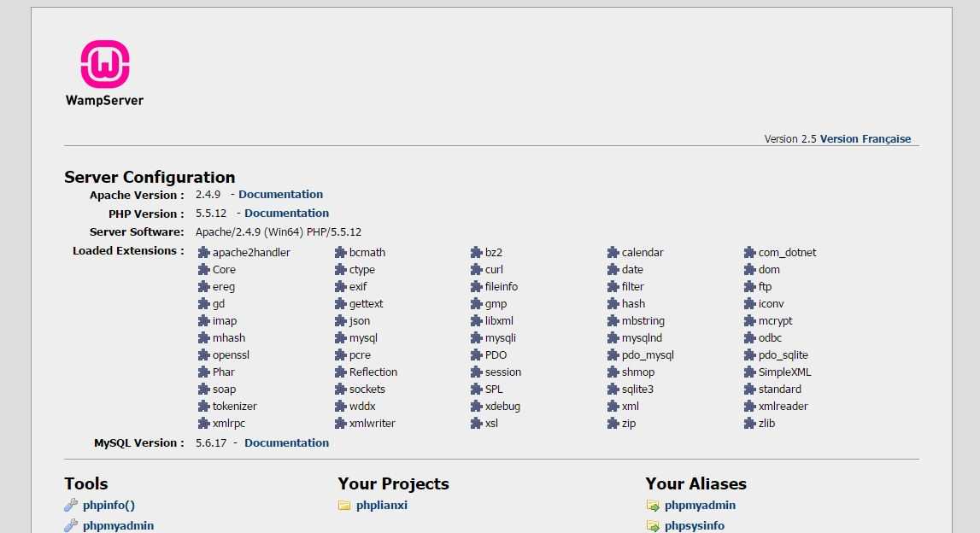Open Apache Version Documentation link
Image resolution: width=980 pixels, height=533 pixels.
click(280, 195)
